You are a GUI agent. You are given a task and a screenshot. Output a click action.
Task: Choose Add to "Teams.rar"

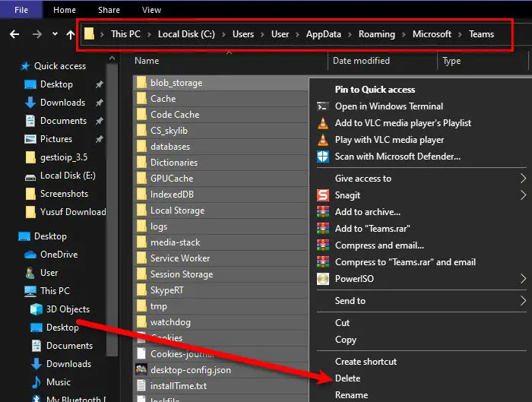tap(372, 229)
